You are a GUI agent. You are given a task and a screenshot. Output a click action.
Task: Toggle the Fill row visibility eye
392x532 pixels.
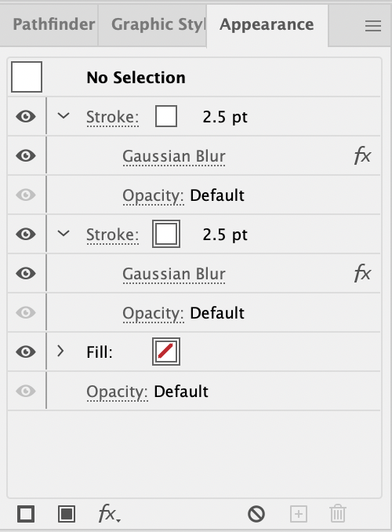(26, 352)
